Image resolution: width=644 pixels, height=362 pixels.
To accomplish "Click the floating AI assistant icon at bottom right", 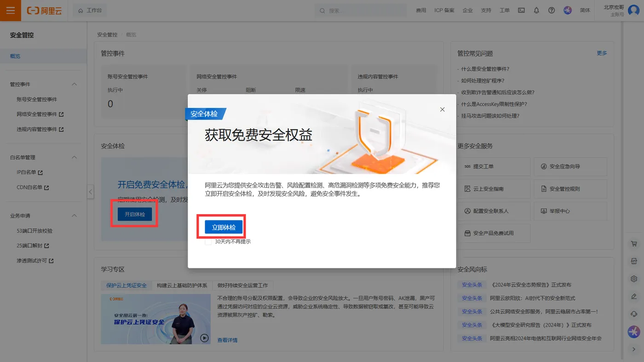I will 634,331.
